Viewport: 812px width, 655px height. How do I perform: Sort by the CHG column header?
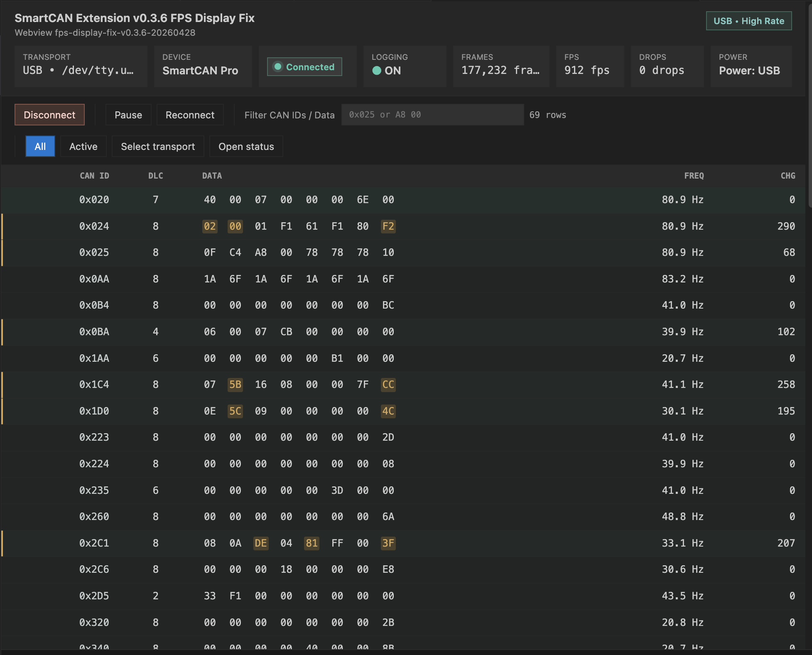(x=787, y=176)
